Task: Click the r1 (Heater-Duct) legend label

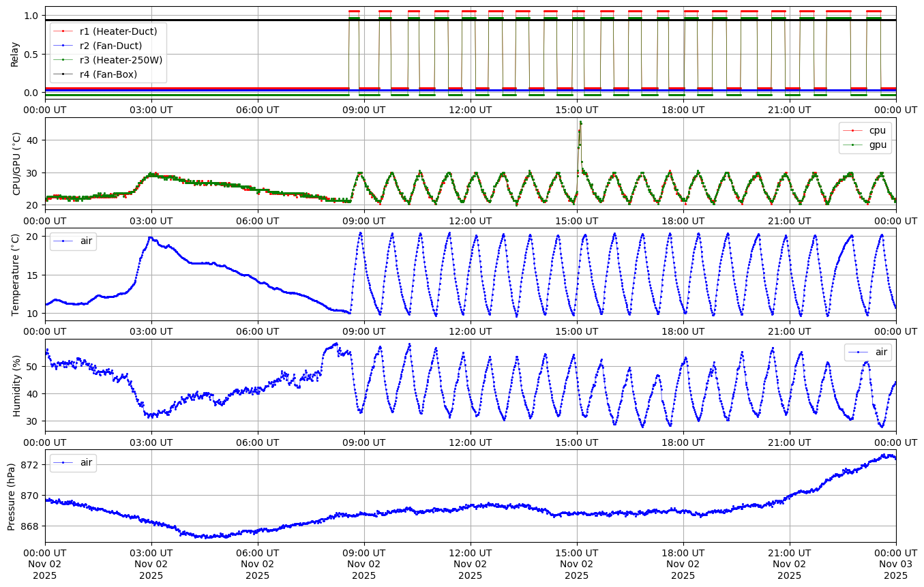Action: coord(118,31)
